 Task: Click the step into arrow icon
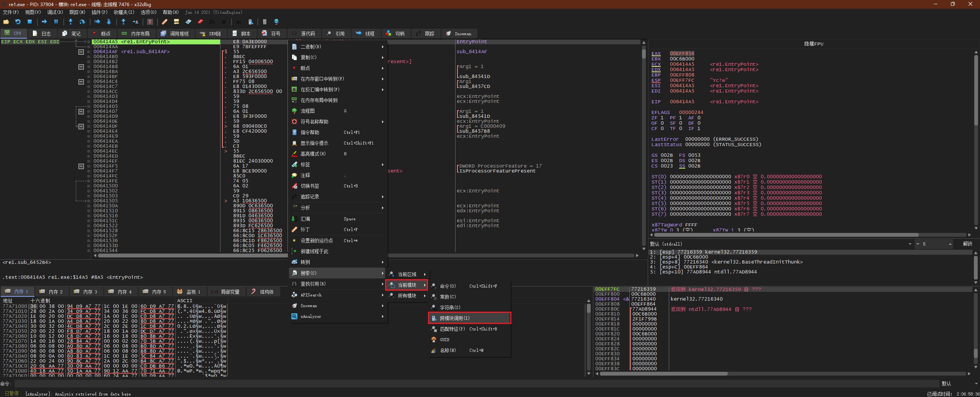pyautogui.click(x=70, y=22)
